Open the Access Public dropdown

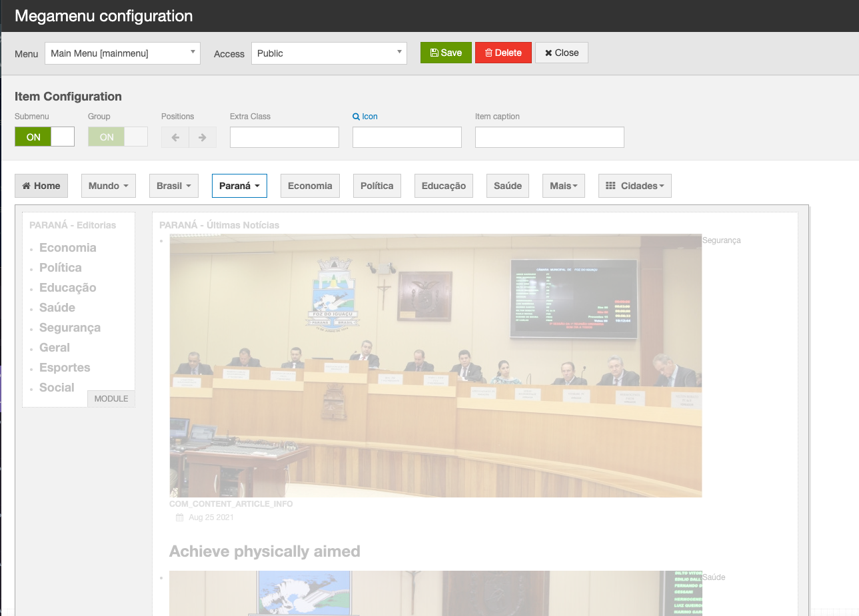pos(329,53)
